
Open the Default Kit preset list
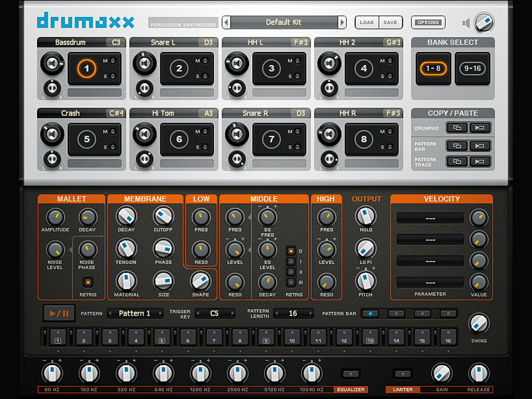(x=284, y=23)
